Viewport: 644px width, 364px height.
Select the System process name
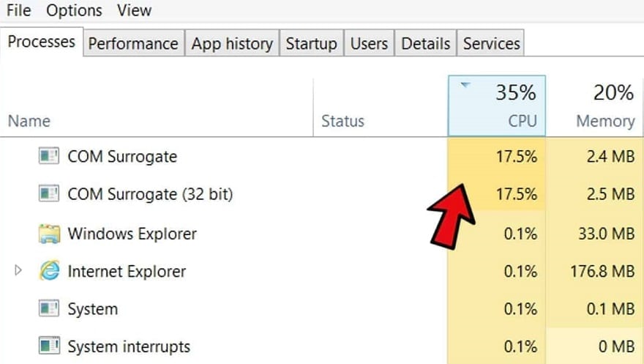click(x=93, y=309)
